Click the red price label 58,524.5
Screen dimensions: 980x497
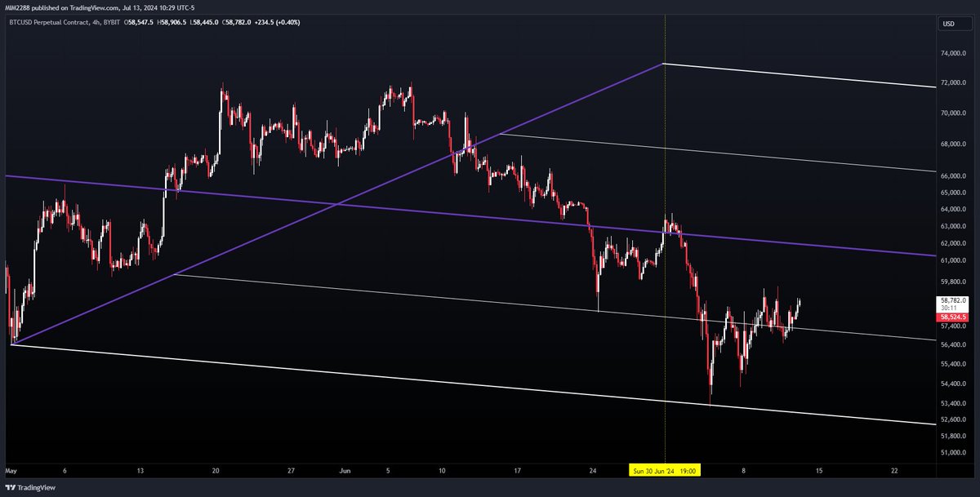coord(954,317)
